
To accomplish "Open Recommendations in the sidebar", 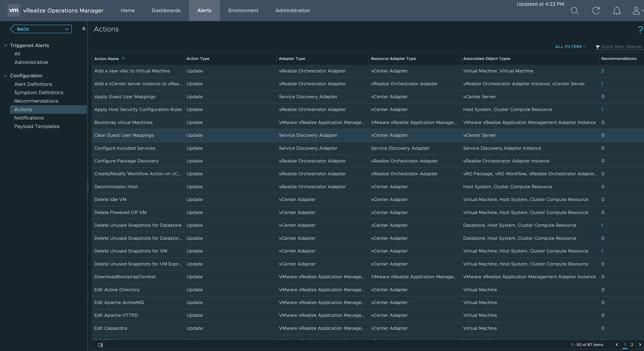I will tap(36, 101).
